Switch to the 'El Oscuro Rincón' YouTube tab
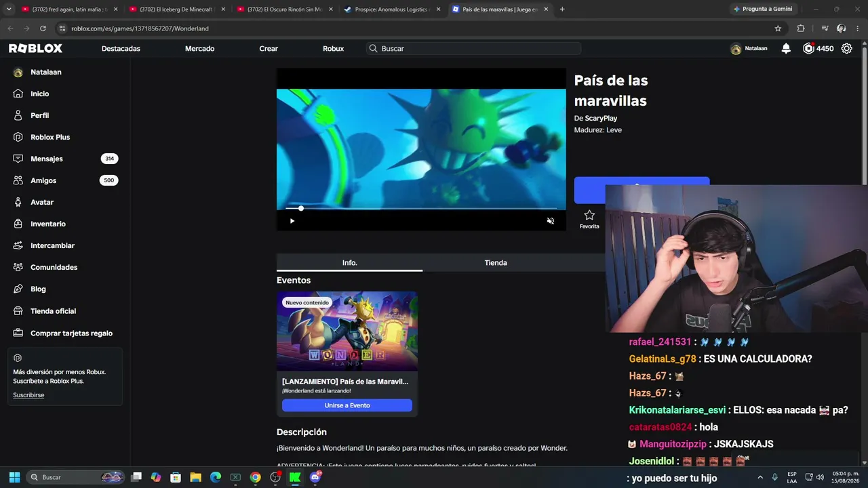Image resolution: width=868 pixels, height=488 pixels. pyautogui.click(x=284, y=9)
